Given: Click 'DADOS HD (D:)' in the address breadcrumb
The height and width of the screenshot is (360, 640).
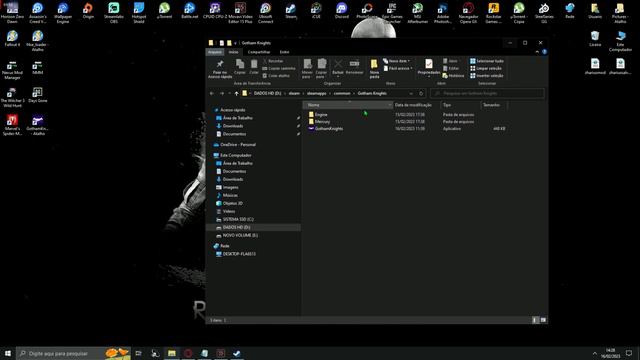Looking at the screenshot, I should pos(267,93).
